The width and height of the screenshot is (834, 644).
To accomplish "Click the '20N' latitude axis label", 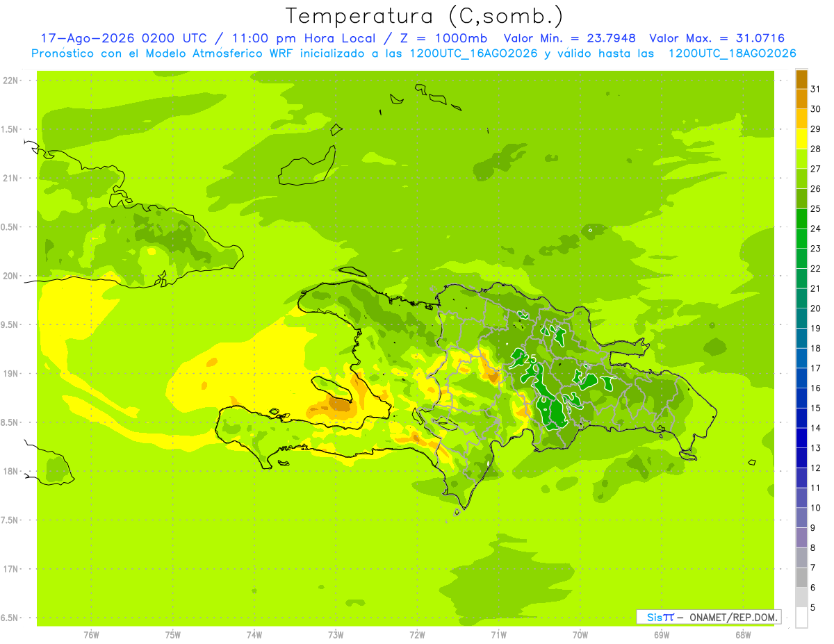I will tap(11, 276).
